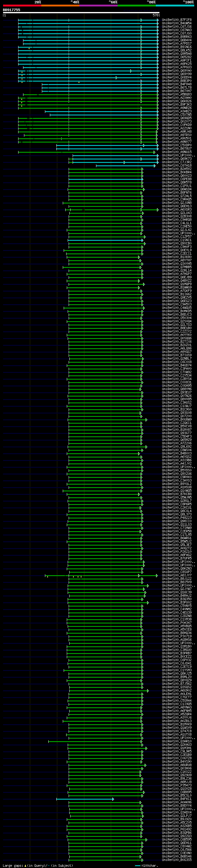Screen dimensions: 197x868
Task: Click the hit label UniRef100_B9RR63
Action: [x=177, y=37]
